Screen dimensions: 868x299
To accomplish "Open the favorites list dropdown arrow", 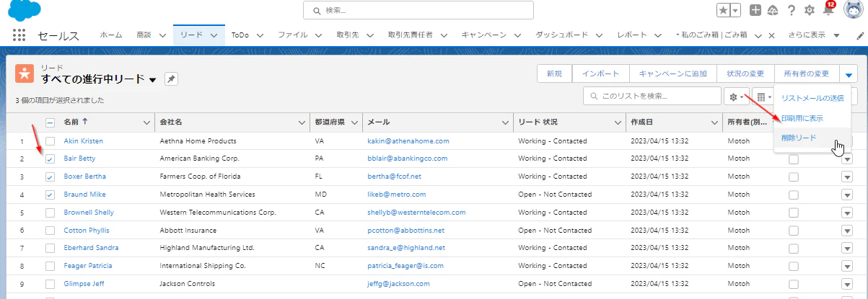I will tap(735, 10).
